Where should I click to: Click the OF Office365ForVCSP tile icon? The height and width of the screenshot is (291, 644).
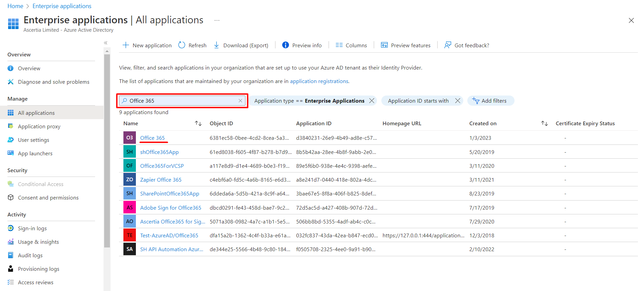pos(129,166)
